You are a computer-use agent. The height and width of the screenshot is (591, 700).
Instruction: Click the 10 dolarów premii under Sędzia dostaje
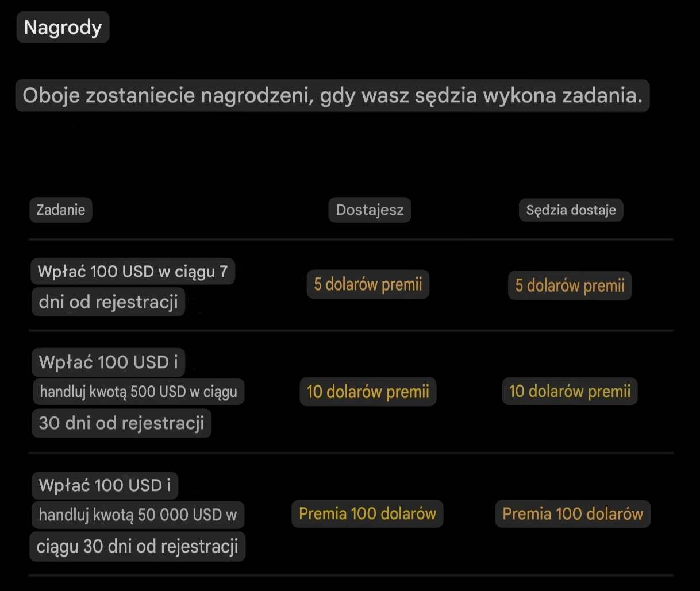click(x=570, y=392)
